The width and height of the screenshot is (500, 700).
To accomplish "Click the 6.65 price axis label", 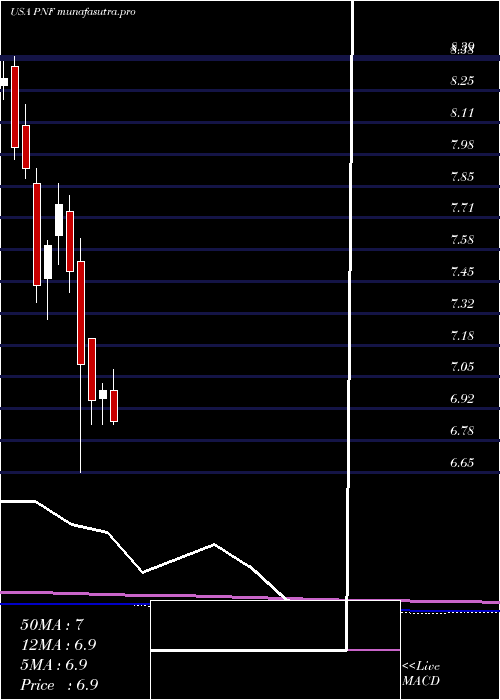I will [x=462, y=462].
